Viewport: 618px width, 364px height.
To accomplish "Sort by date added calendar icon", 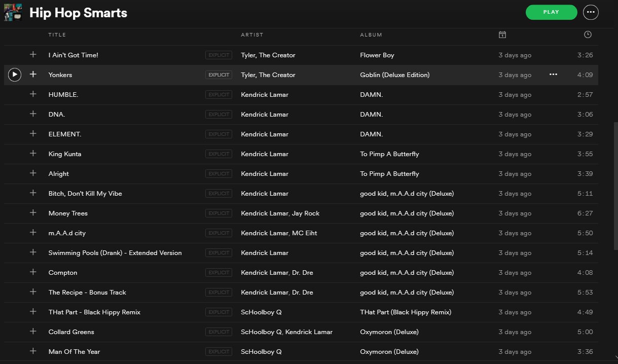I will click(502, 34).
